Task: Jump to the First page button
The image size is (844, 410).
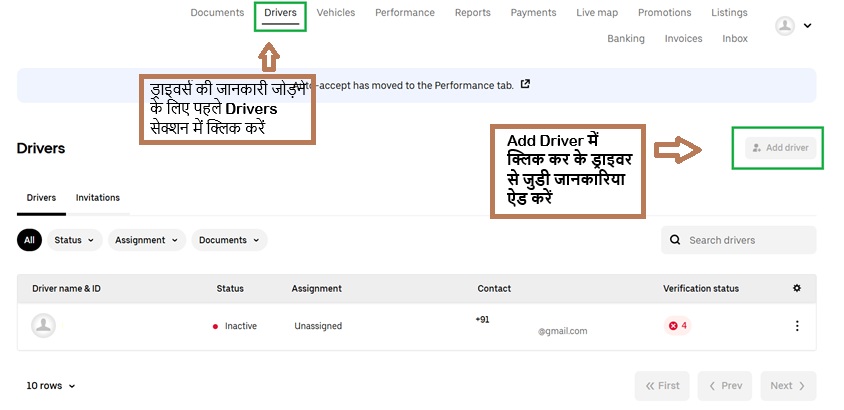Action: tap(662, 386)
